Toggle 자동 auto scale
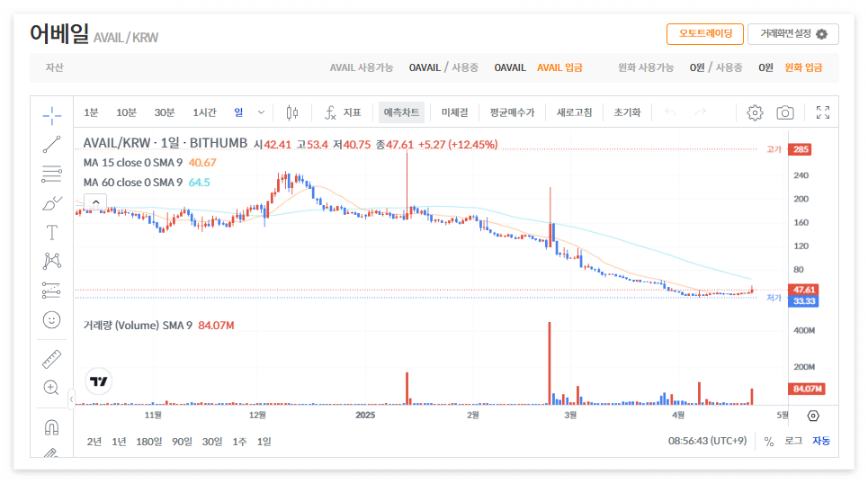868x483 pixels. 821,441
